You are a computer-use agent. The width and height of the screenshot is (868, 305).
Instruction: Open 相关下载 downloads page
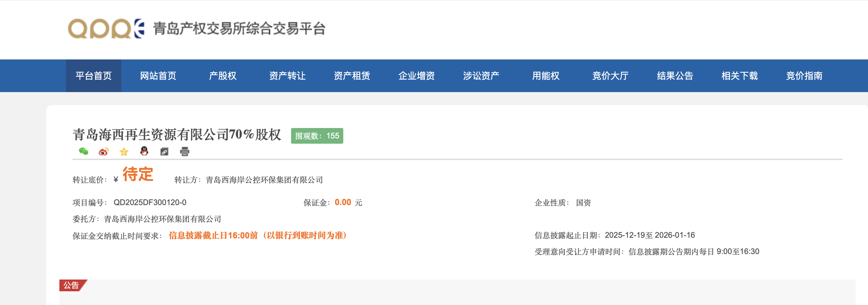click(740, 76)
